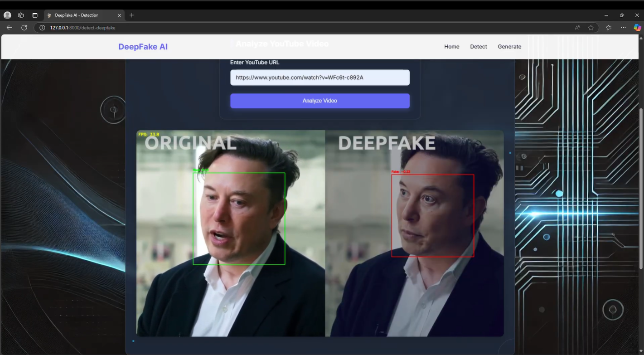
Task: Activate the Read aloud icon
Action: (x=577, y=28)
